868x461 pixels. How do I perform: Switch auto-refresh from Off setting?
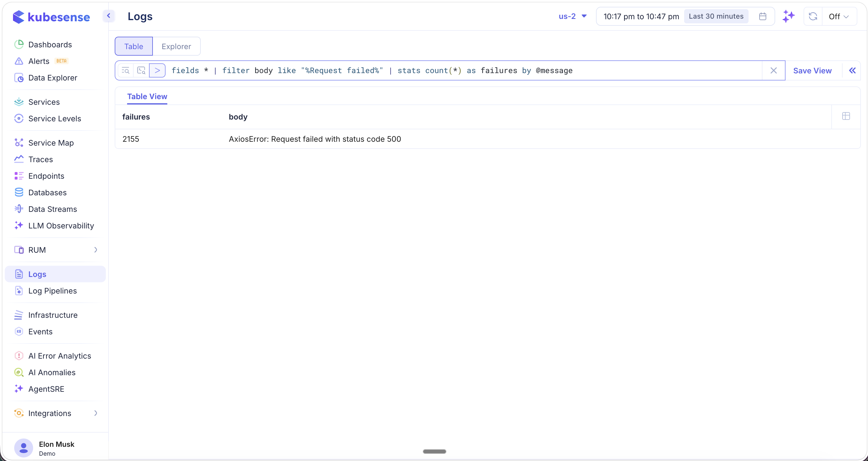[839, 16]
